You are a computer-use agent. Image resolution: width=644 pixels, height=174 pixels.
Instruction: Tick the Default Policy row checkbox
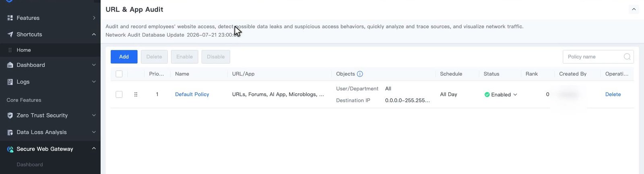(x=119, y=94)
